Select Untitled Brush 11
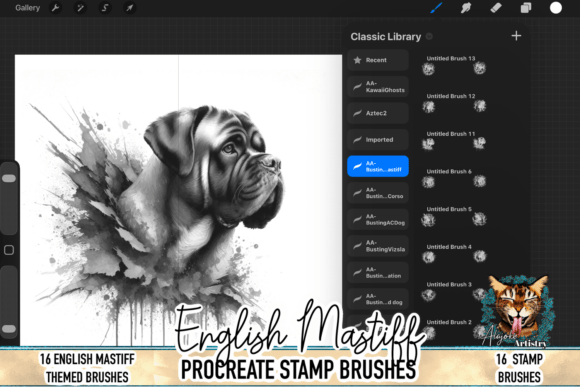The width and height of the screenshot is (580, 387). tap(454, 141)
